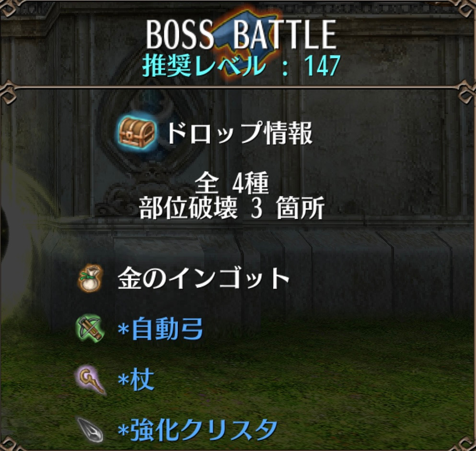The image size is (476, 451).
Task: Click the 推奨レベル : 147 text
Action: click(x=241, y=66)
